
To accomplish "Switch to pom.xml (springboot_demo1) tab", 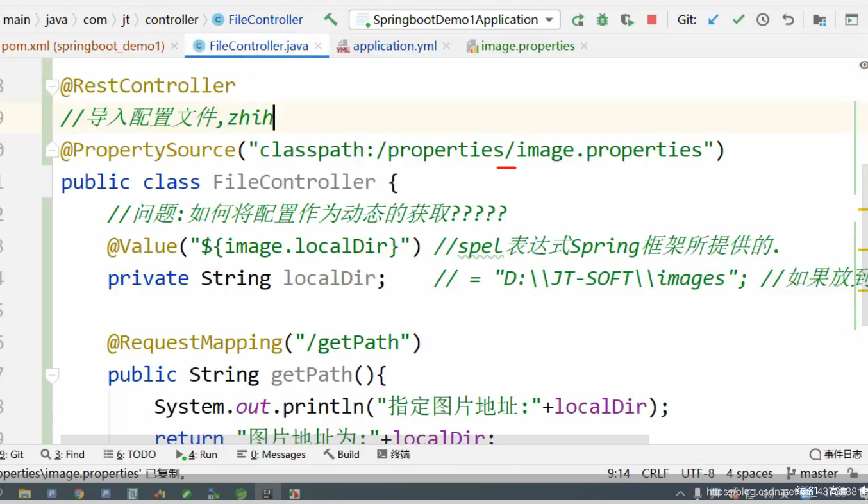I will tap(83, 46).
